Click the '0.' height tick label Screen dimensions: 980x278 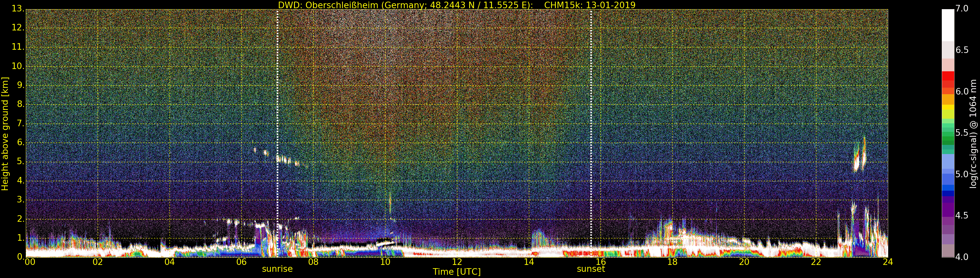[20, 257]
